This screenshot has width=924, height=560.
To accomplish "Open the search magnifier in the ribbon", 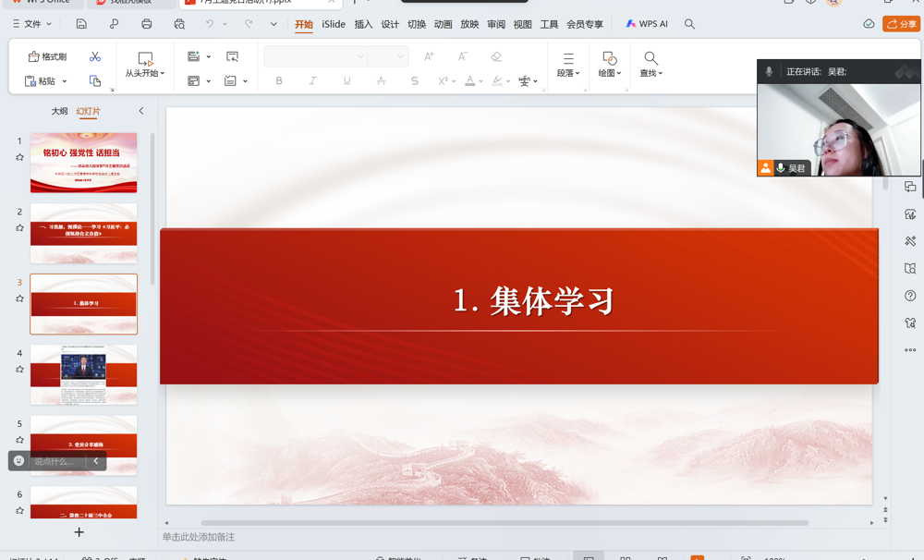I will pos(689,24).
